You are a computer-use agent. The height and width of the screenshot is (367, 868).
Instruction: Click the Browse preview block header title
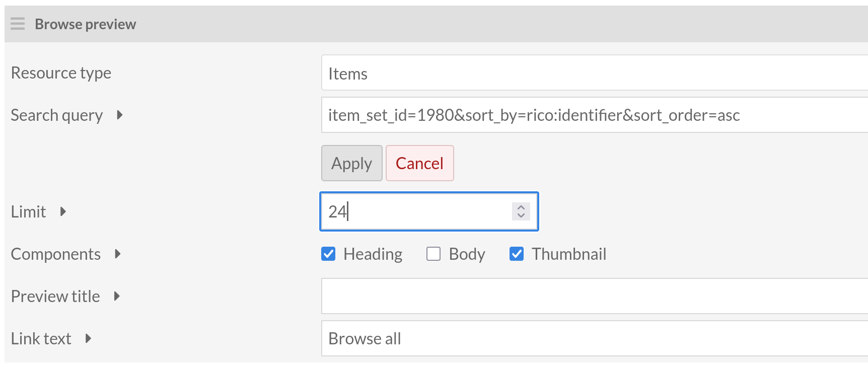click(x=86, y=24)
